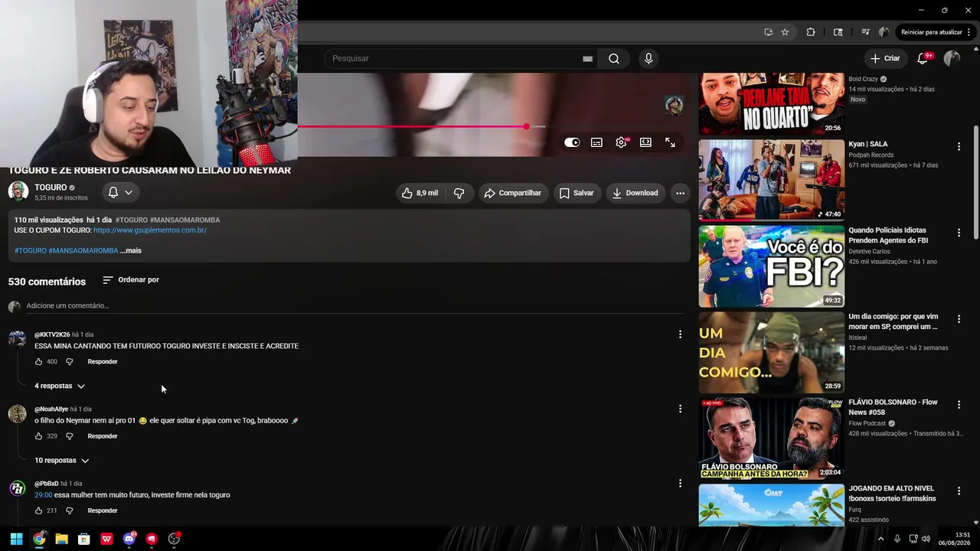Click the #MANSAOMAROMBA hashtag in the description's last line
Screen dimensions: 980x551
point(83,250)
